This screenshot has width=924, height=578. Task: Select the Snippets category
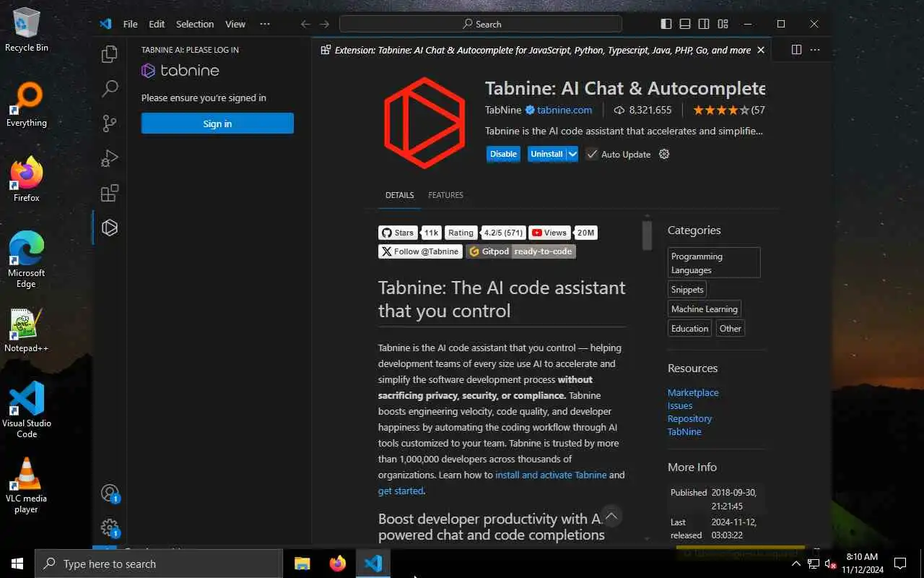coord(687,289)
